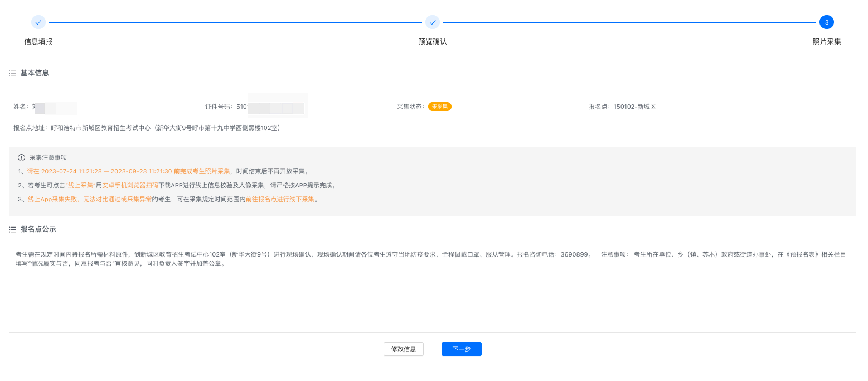
Task: Click the checkmark icon above 信息填报
Action: 38,22
